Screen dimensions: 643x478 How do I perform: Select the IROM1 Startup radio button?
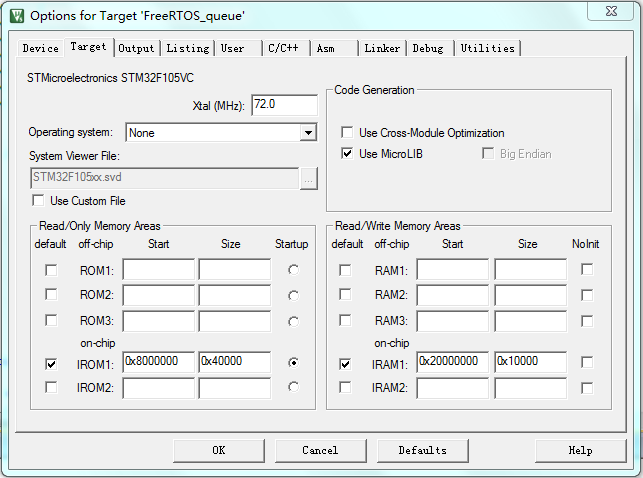pyautogui.click(x=293, y=362)
